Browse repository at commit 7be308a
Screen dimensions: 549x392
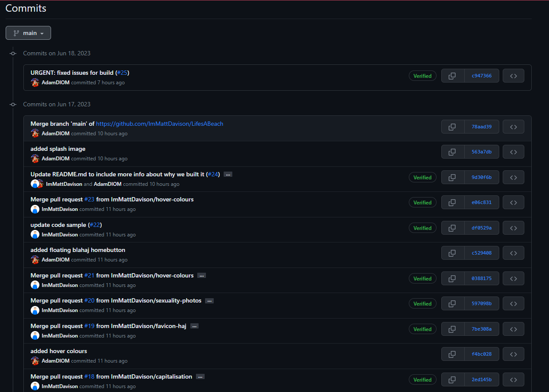pos(514,329)
